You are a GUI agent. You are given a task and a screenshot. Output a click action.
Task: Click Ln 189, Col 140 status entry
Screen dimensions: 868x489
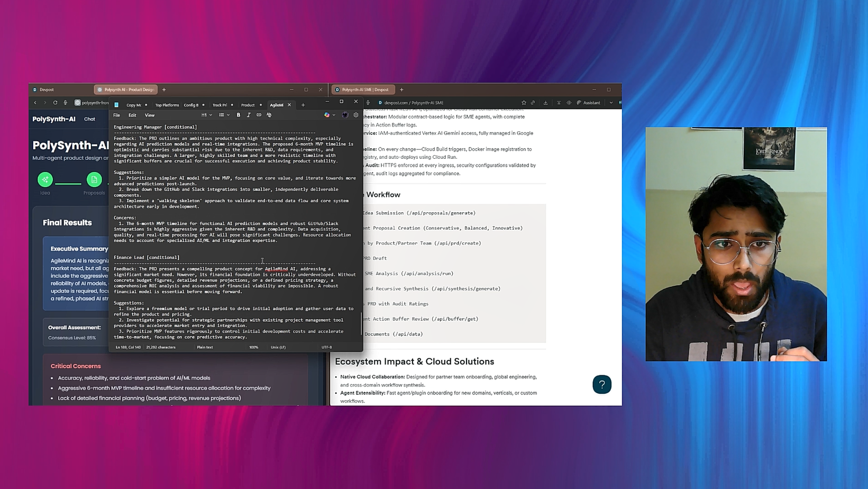pyautogui.click(x=128, y=347)
